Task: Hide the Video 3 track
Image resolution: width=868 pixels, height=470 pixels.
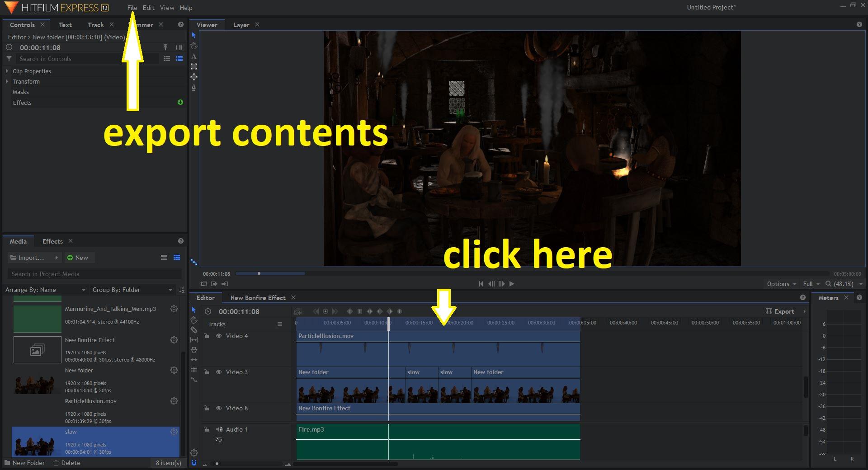Action: tap(219, 372)
